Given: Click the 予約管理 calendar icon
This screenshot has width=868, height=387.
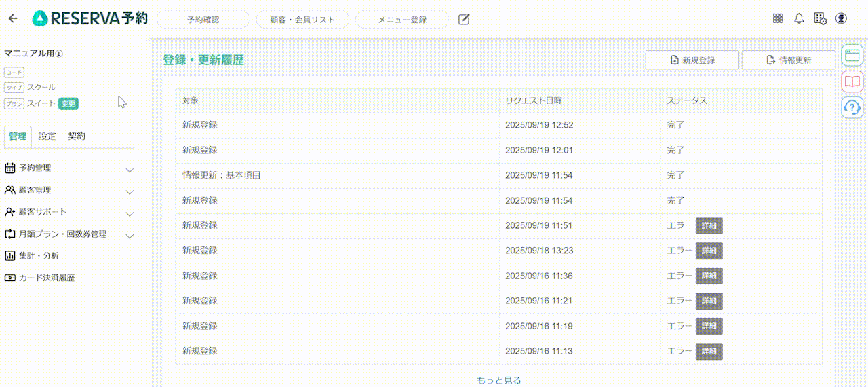Looking at the screenshot, I should click(x=10, y=168).
